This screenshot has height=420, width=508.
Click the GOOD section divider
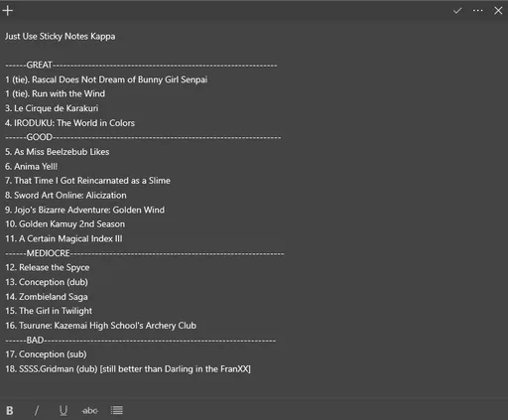click(143, 137)
